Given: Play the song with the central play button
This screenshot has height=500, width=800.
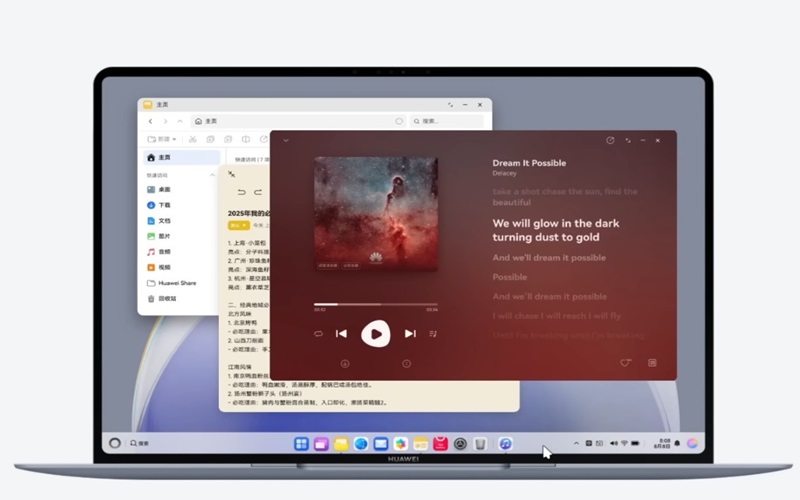Looking at the screenshot, I should (376, 334).
